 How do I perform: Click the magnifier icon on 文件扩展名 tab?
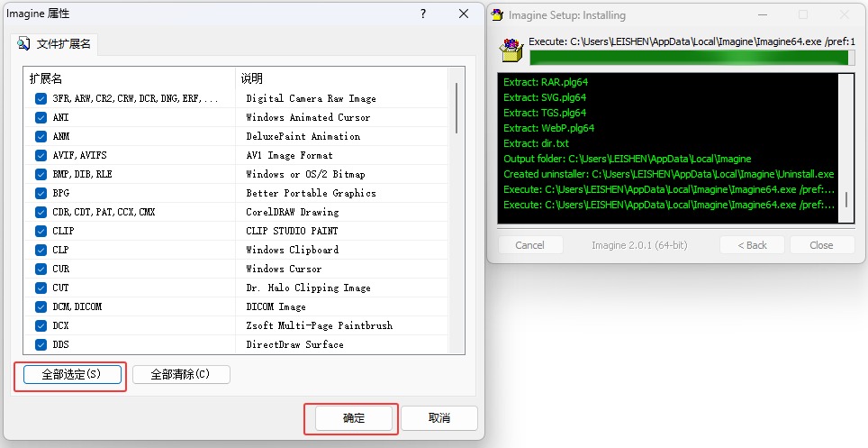24,43
